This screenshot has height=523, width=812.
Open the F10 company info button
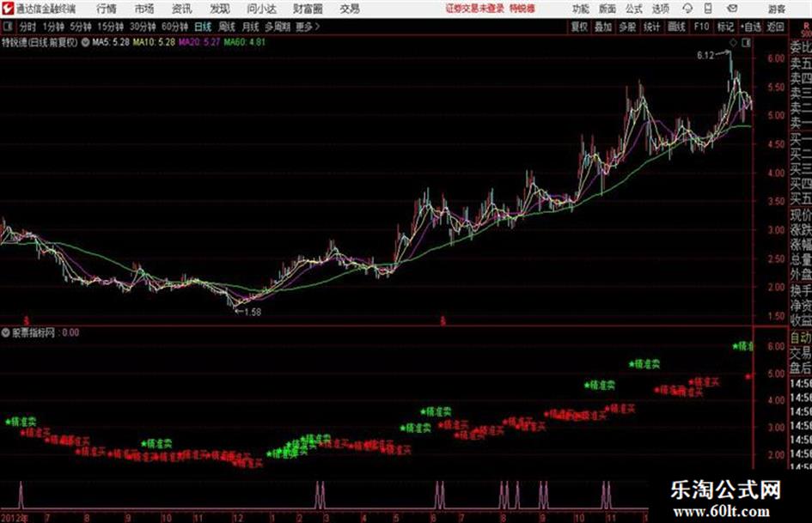[x=701, y=27]
